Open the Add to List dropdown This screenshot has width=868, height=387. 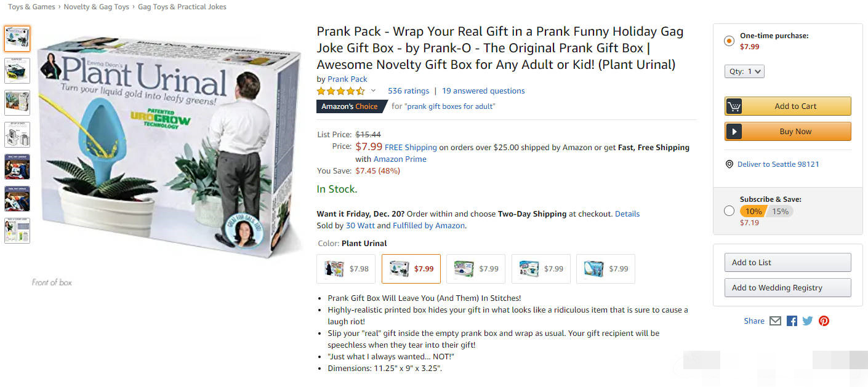(788, 262)
